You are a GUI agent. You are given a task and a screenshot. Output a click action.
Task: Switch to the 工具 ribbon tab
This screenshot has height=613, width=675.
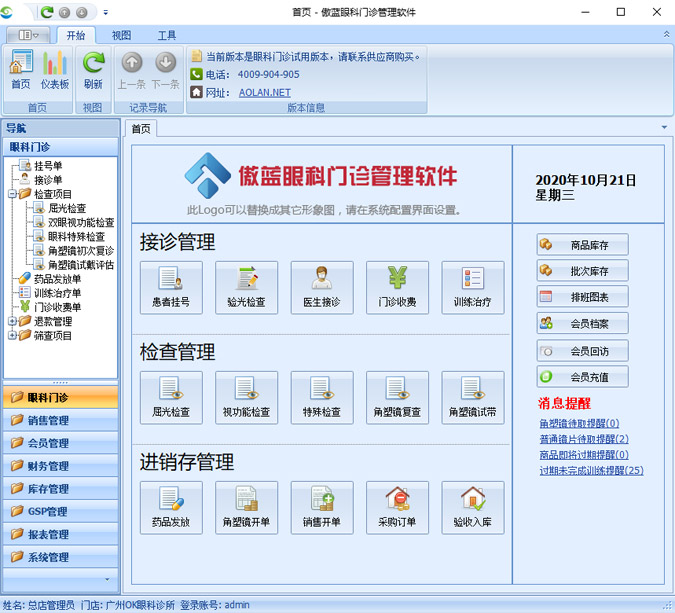[167, 35]
